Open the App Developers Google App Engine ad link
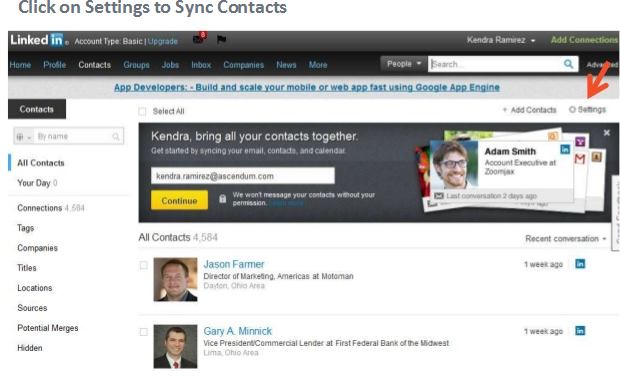Screen dimensions: 620x377 (x=307, y=87)
